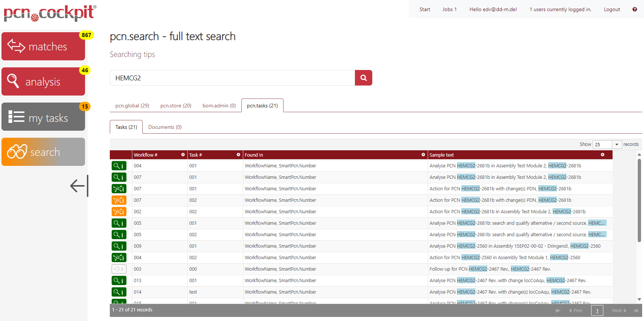Open the matches module in sidebar
The image size is (644, 321).
(x=43, y=46)
